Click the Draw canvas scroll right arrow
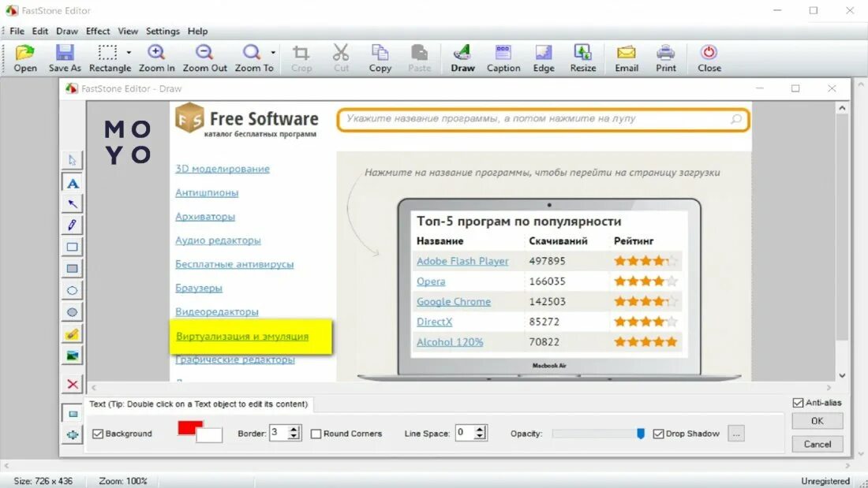 (829, 388)
